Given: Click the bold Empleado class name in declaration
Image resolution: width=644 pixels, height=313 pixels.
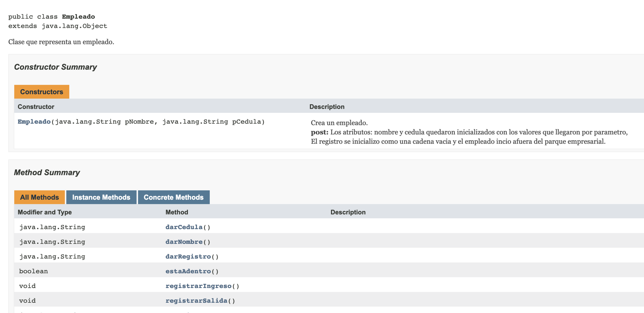Looking at the screenshot, I should (78, 17).
